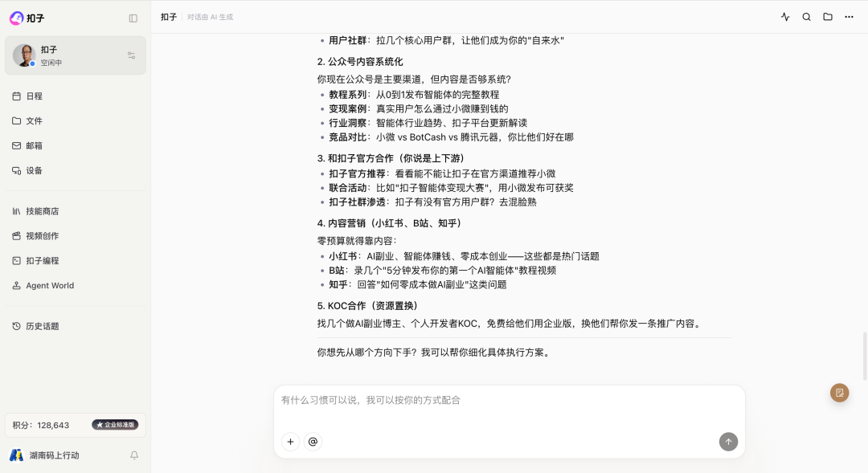The height and width of the screenshot is (473, 868).
Task: Click heading 2. 公众号内容系统化
Action: (x=360, y=61)
